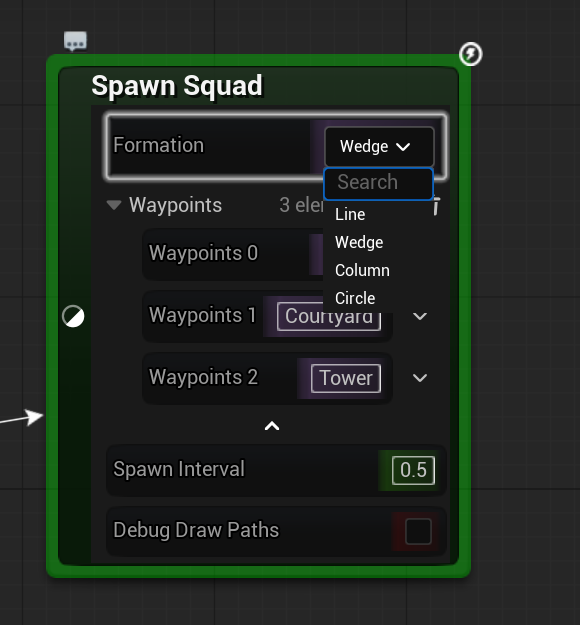
Task: Click the trash icon beside Waypoints array
Action: point(436,206)
